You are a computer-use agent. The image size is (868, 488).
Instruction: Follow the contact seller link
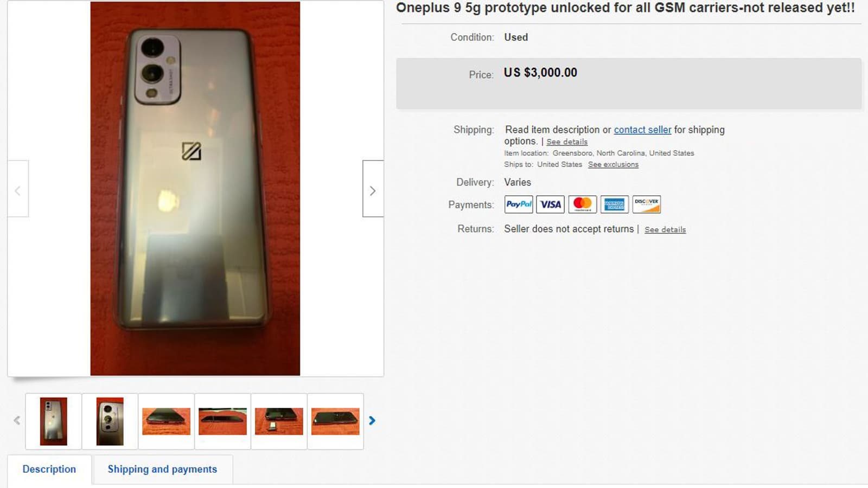[x=642, y=130]
